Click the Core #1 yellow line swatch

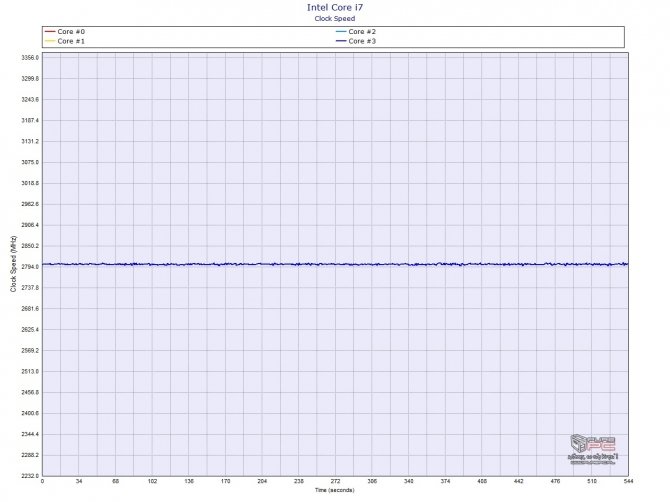(x=50, y=41)
